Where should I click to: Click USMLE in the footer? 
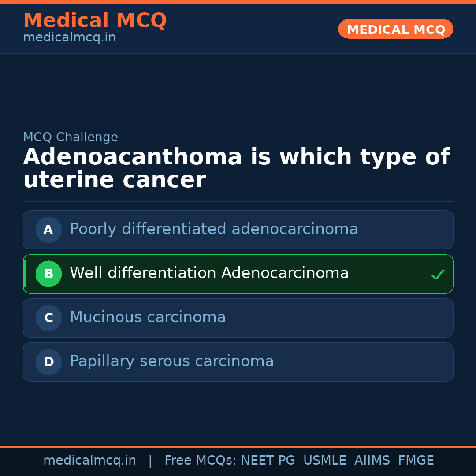click(x=325, y=461)
